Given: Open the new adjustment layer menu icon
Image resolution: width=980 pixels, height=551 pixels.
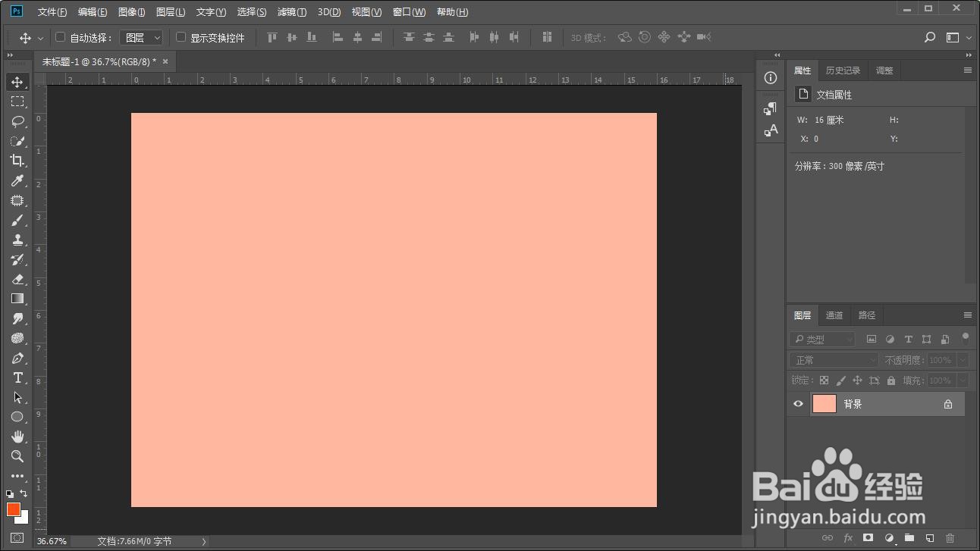Looking at the screenshot, I should tap(889, 538).
